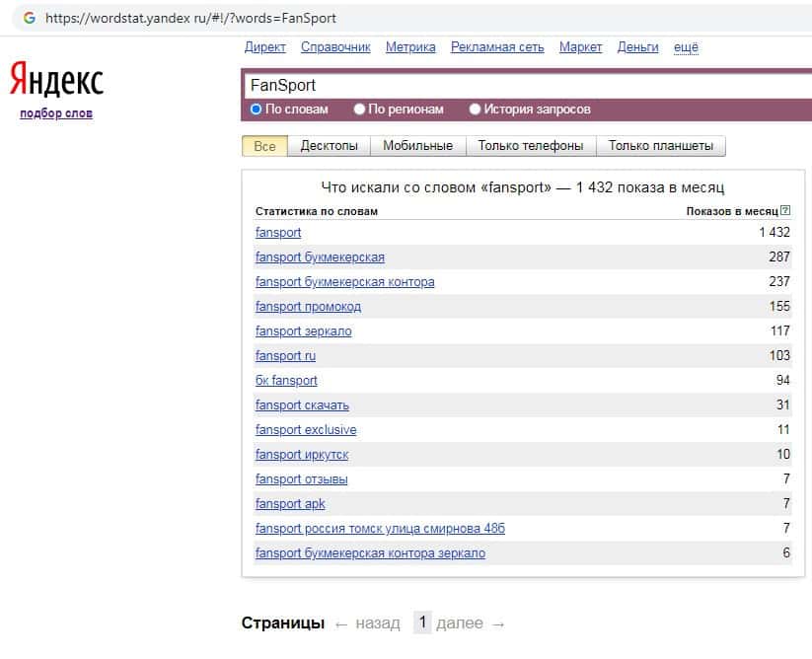Click the подбор слов link
This screenshot has width=812, height=659.
tap(56, 113)
